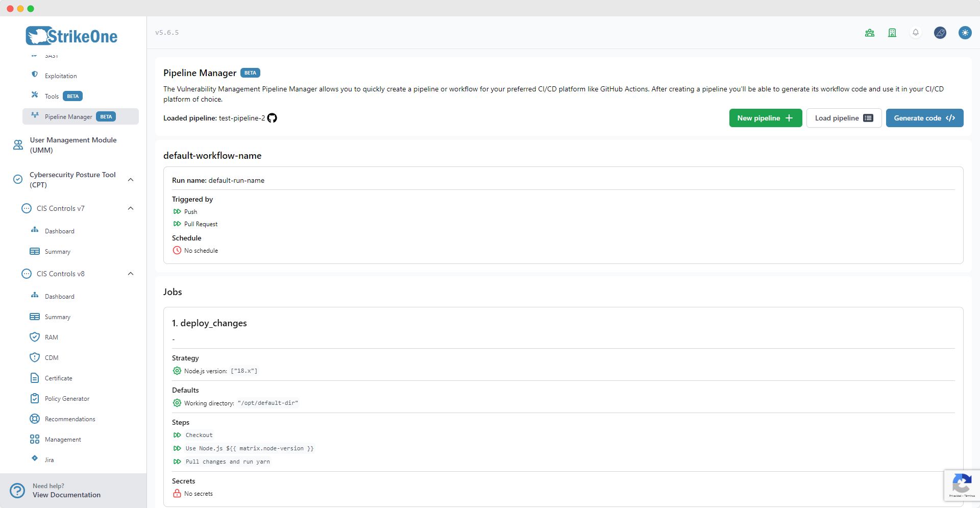Click the green organization building icon

point(892,32)
